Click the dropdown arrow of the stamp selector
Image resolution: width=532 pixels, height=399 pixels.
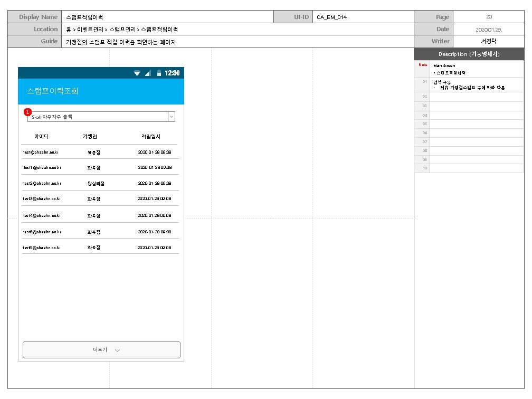[172, 117]
